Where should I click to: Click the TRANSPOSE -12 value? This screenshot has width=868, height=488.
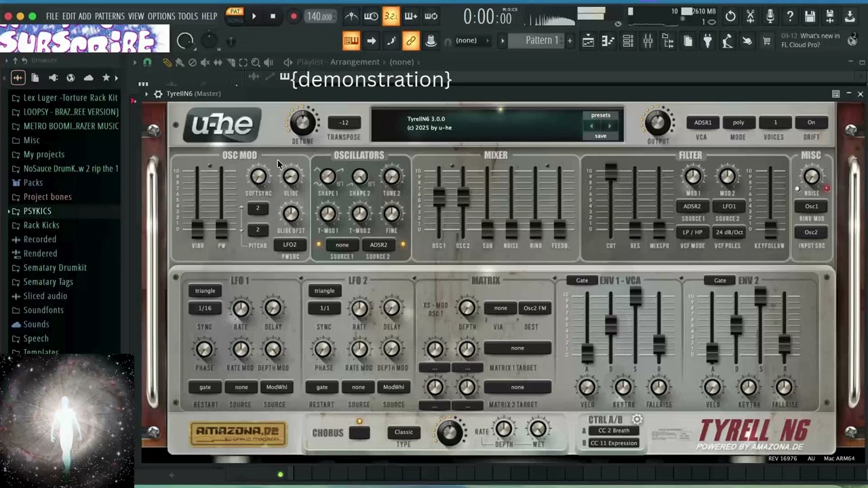(x=344, y=123)
